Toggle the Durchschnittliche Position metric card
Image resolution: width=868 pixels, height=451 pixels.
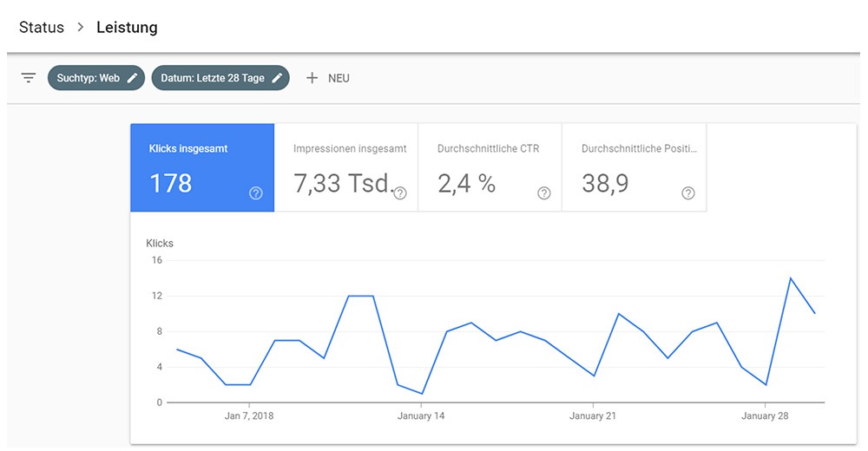[x=635, y=167]
